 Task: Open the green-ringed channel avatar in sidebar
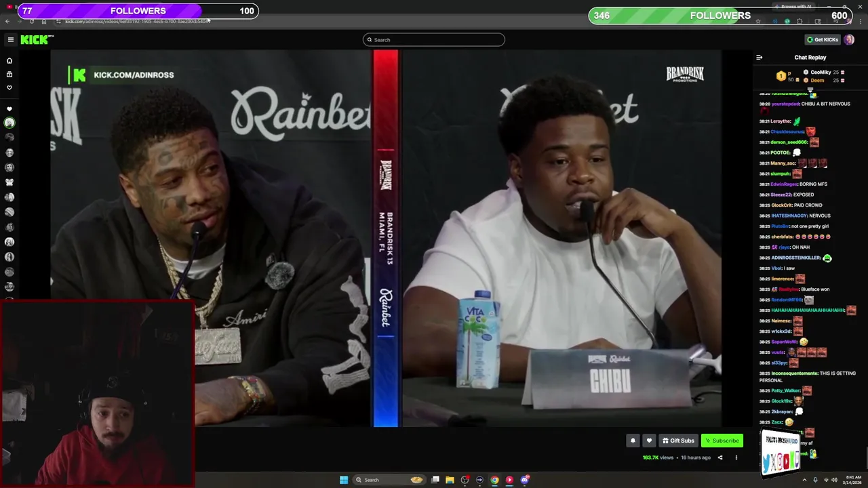coord(9,123)
